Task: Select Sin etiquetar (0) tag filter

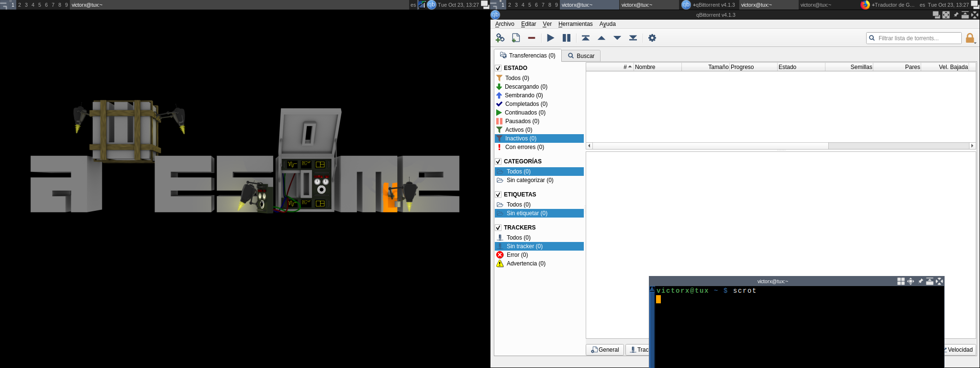Action: (x=539, y=213)
